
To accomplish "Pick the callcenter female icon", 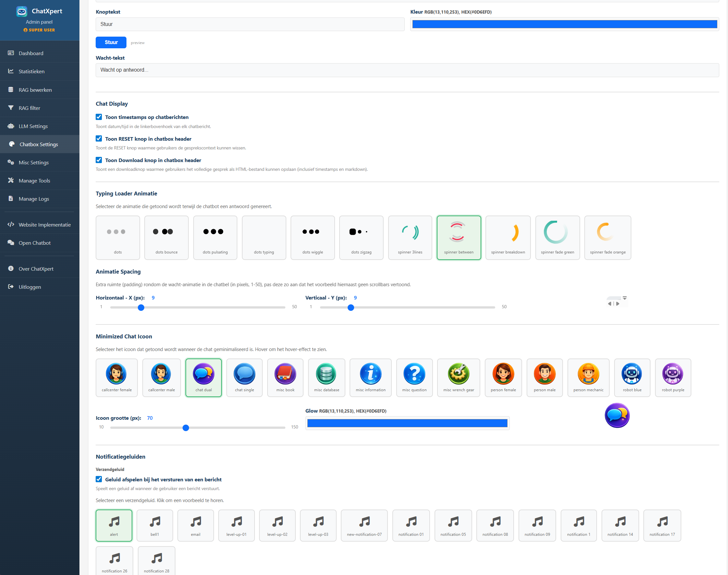I will (x=116, y=377).
